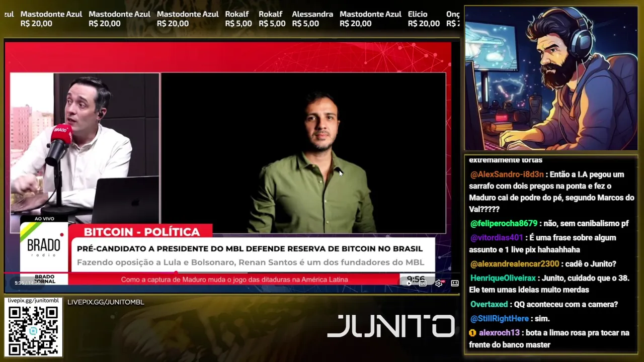Image resolution: width=644 pixels, height=362 pixels.
Task: Select chat user @feliperocha8679
Action: pos(504,223)
